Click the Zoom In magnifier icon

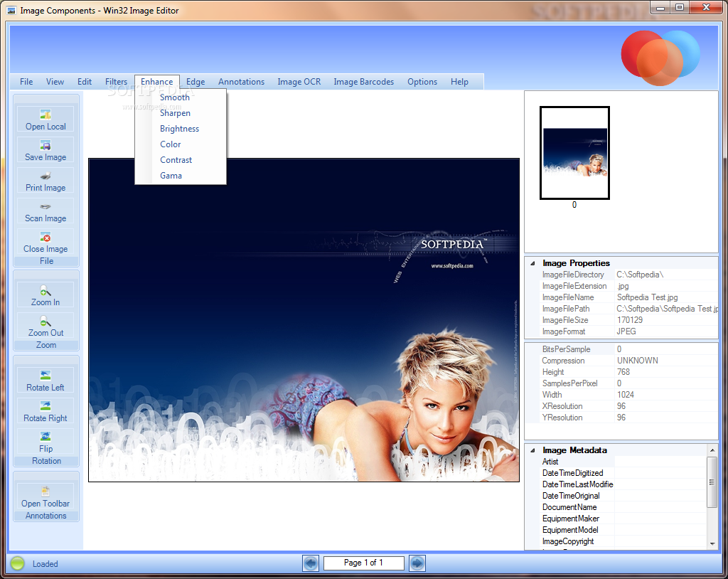pyautogui.click(x=45, y=290)
